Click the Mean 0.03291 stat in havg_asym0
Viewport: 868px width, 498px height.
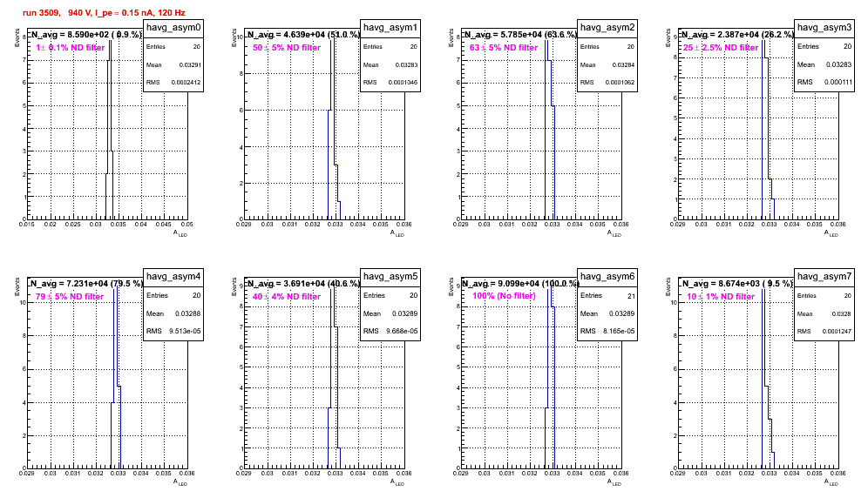pos(173,64)
